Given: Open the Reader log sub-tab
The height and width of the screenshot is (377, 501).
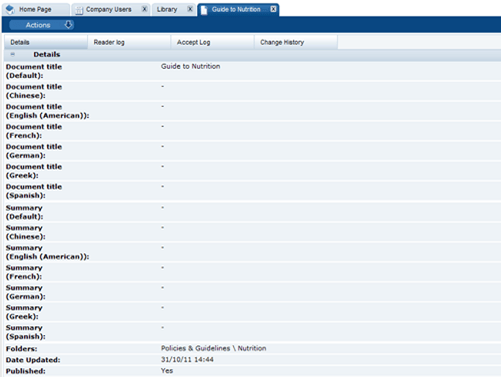Looking at the screenshot, I should (x=129, y=42).
